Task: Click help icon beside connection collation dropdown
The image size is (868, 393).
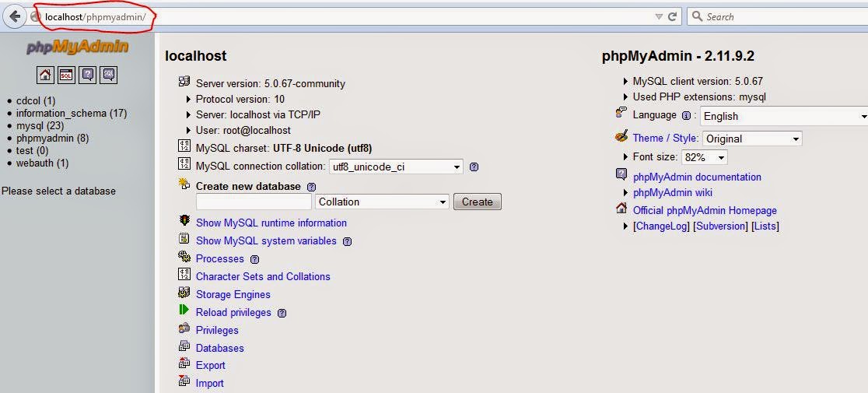Action: coord(474,167)
